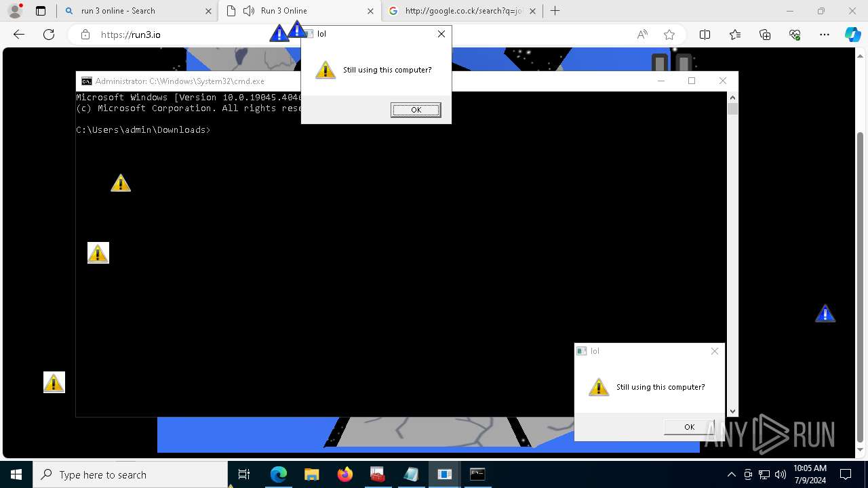Open Edge Settings and more menu
868x488 pixels.
click(825, 35)
